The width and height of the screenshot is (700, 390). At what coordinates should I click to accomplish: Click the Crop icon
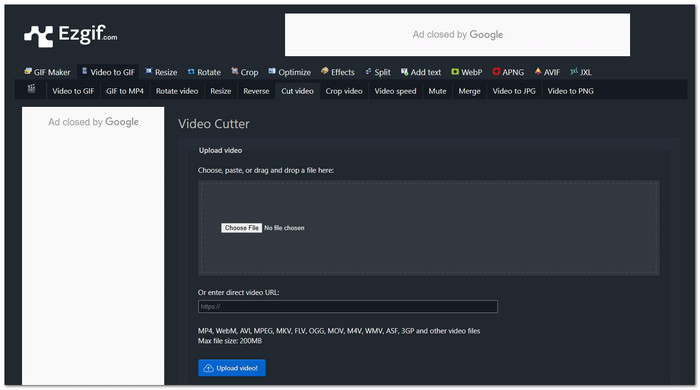coord(234,71)
